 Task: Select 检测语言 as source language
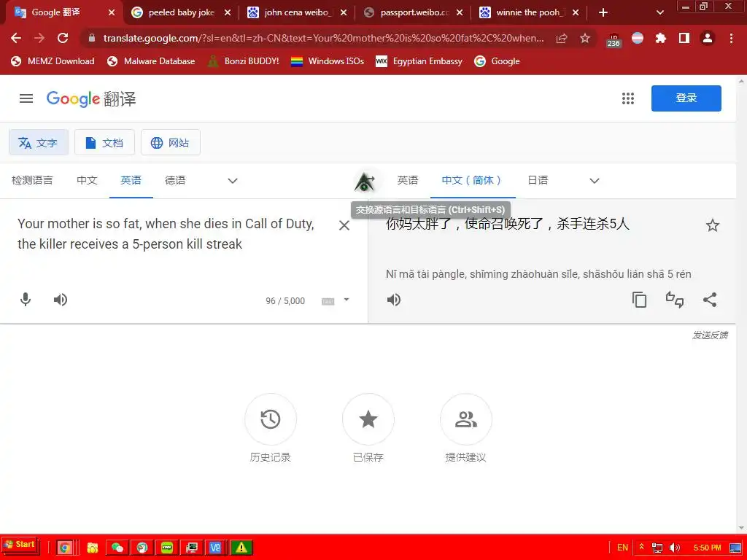point(32,181)
